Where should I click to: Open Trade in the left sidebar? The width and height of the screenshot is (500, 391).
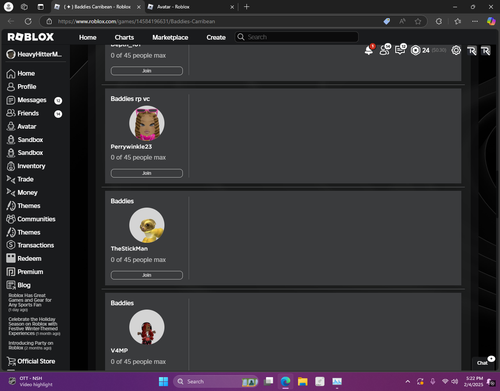20,179
